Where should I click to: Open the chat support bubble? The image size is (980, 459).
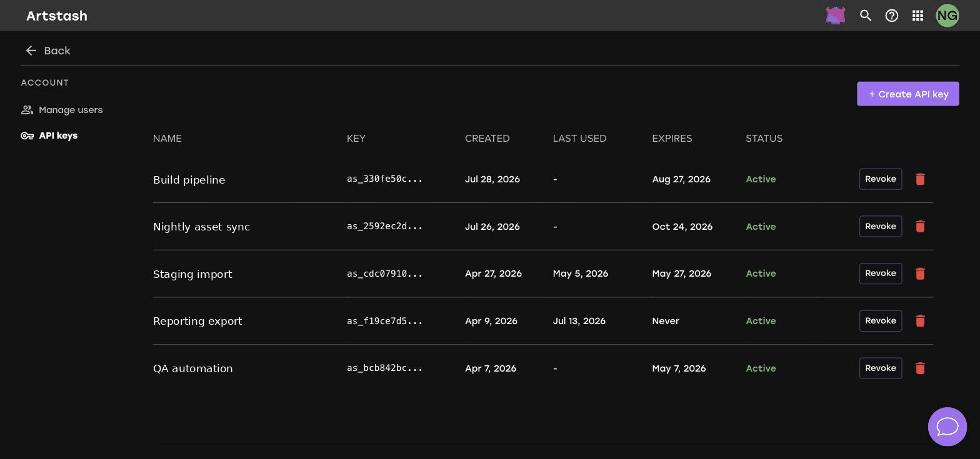click(947, 427)
